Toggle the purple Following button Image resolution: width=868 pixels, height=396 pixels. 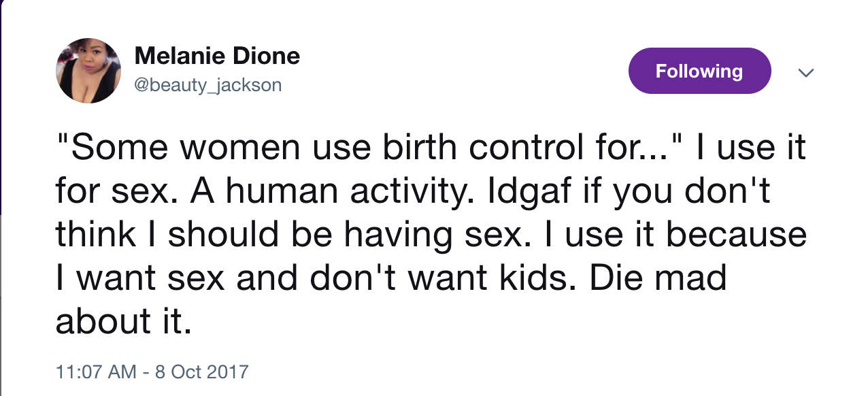click(x=699, y=71)
